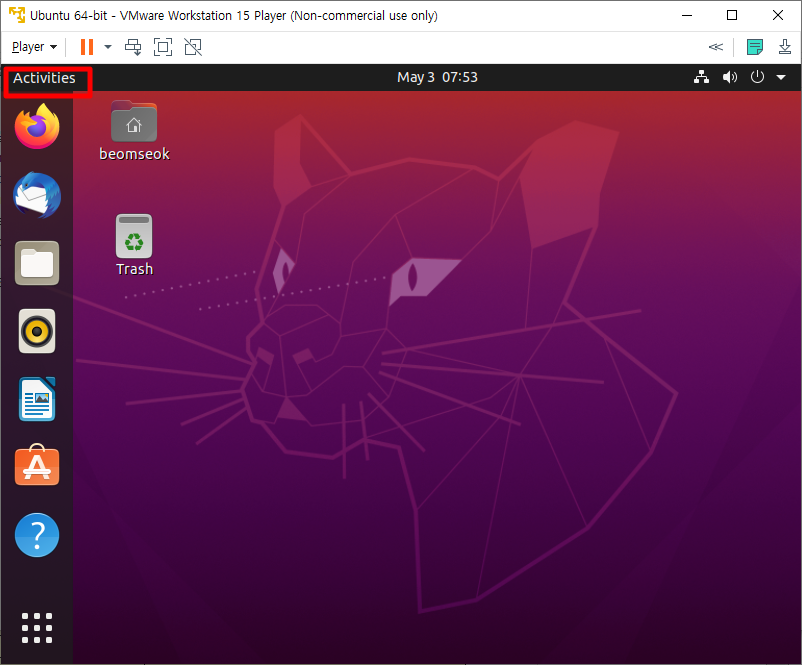The width and height of the screenshot is (802, 665).
Task: Send Ctrl+Alt+Del to the virtual machine
Action: tap(133, 47)
